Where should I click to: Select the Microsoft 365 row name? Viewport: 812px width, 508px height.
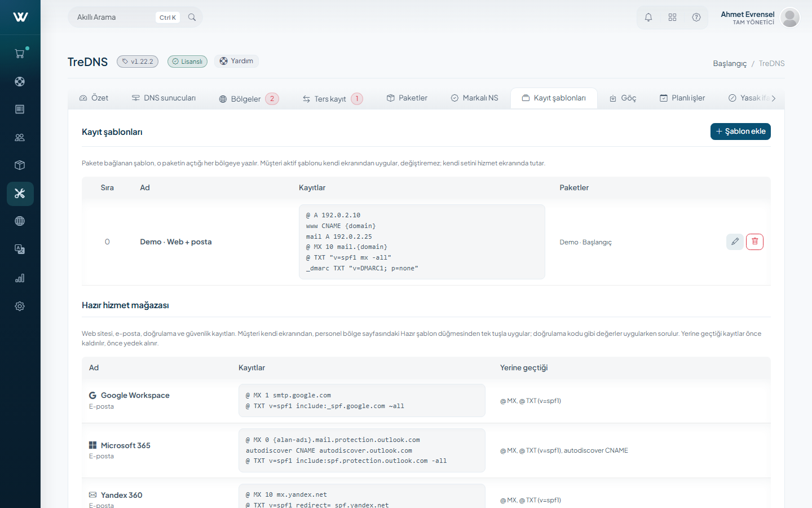point(125,445)
